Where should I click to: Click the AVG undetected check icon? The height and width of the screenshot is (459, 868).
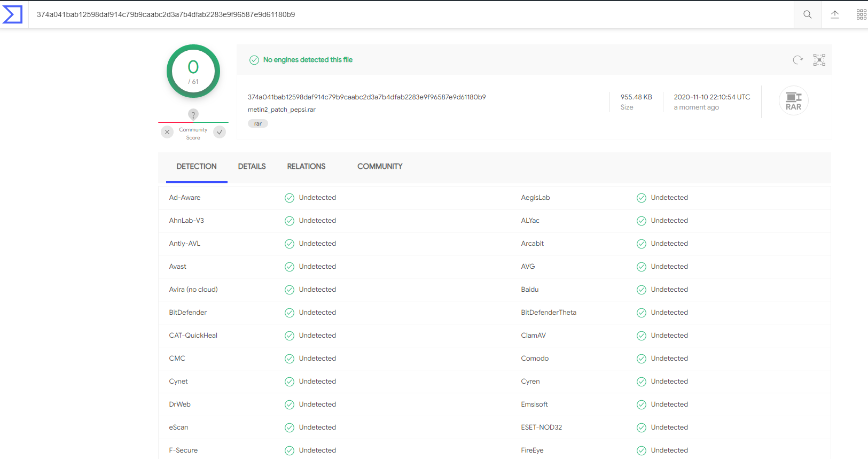(x=642, y=267)
